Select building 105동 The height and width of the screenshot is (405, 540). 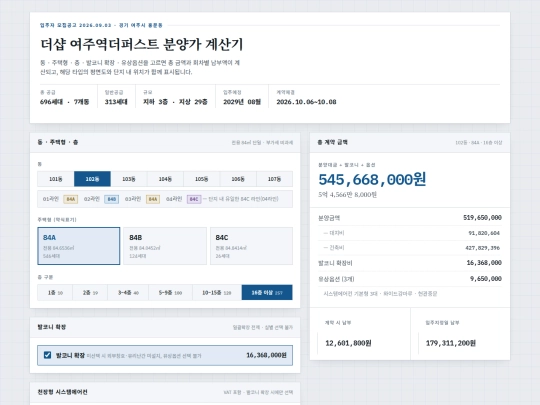pos(202,179)
